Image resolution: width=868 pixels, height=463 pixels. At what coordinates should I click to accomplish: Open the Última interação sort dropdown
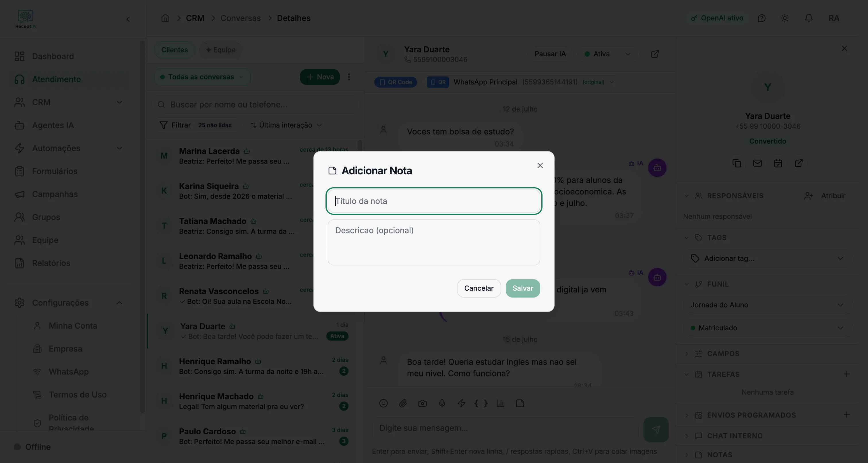(x=286, y=125)
